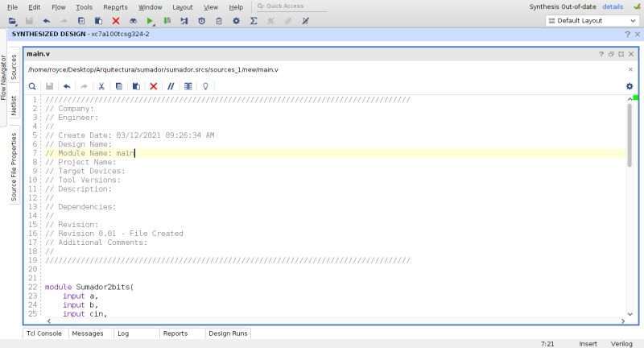Image resolution: width=644 pixels, height=348 pixels.
Task: Undo in the editor toolbar
Action: [x=67, y=86]
